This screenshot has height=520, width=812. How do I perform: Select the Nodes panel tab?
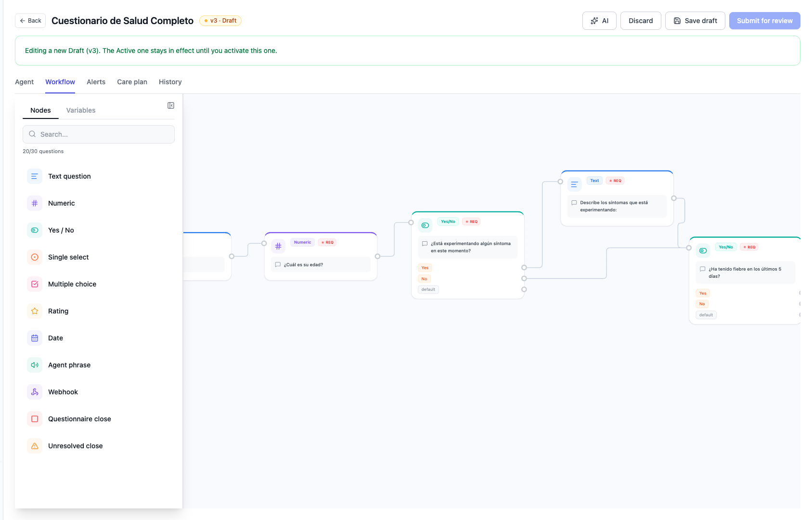[40, 110]
